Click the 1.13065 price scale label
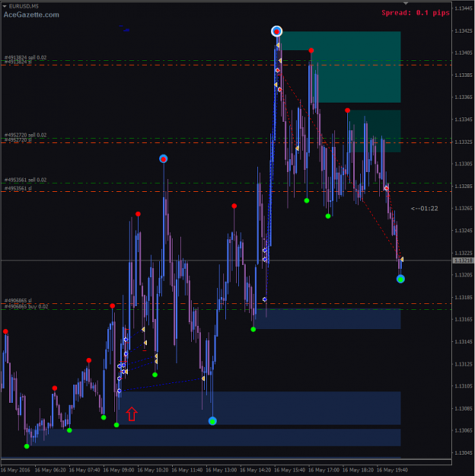This screenshot has height=476, width=475. [x=464, y=430]
